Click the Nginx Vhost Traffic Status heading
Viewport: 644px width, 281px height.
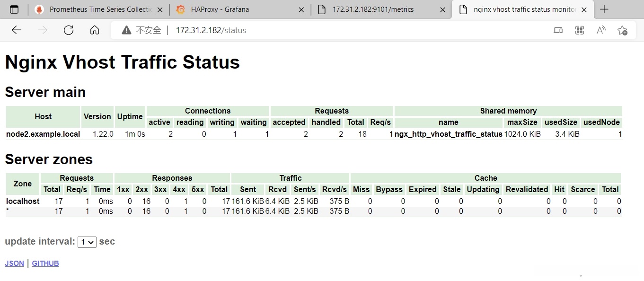click(123, 62)
